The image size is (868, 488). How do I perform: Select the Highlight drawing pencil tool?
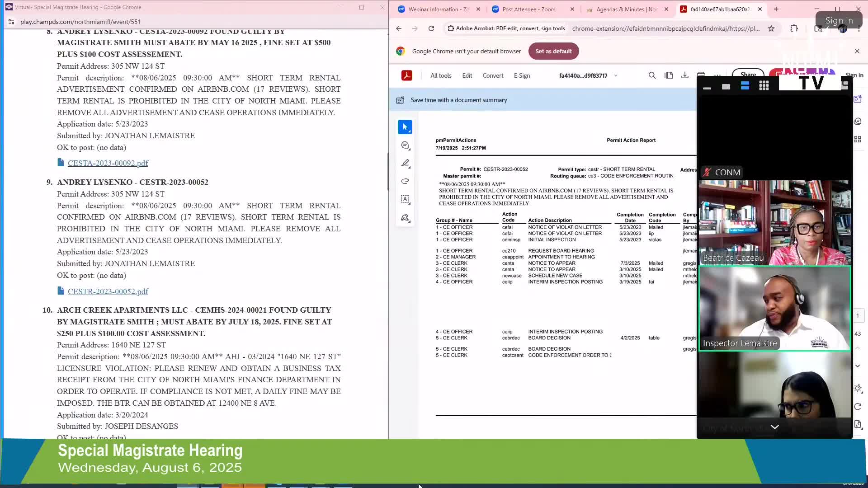(405, 163)
